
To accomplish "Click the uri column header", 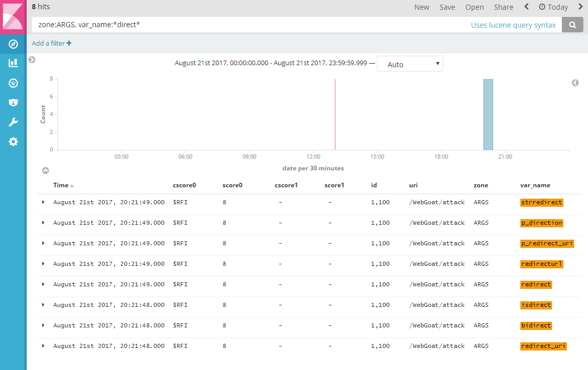I will click(413, 185).
